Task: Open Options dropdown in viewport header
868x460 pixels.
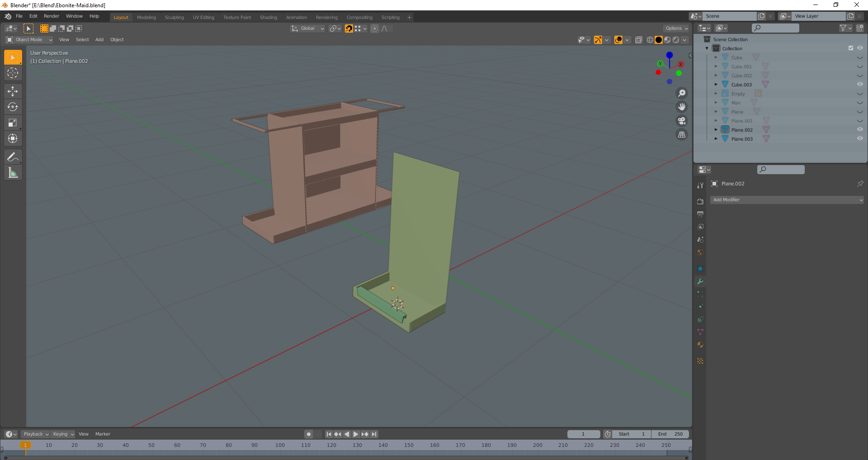Action: point(676,28)
